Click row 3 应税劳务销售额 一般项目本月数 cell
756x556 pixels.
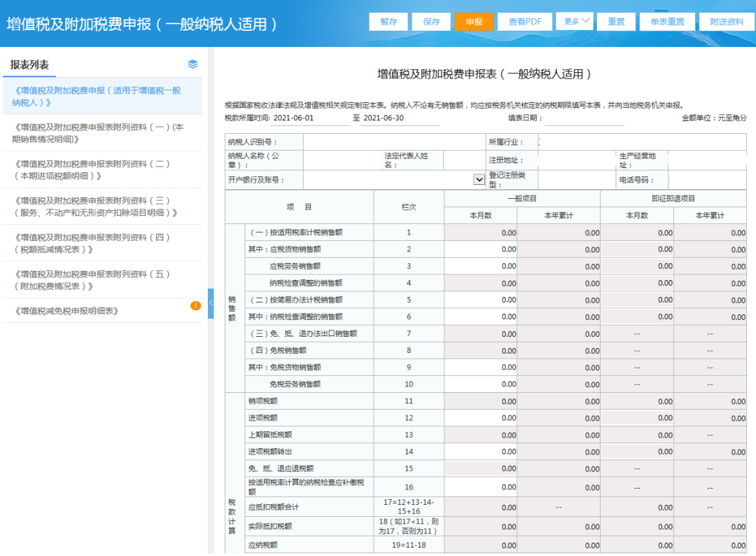click(480, 266)
